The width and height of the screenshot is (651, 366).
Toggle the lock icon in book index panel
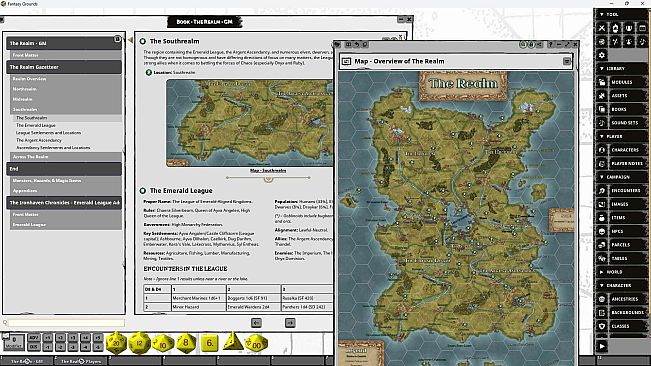pos(117,39)
